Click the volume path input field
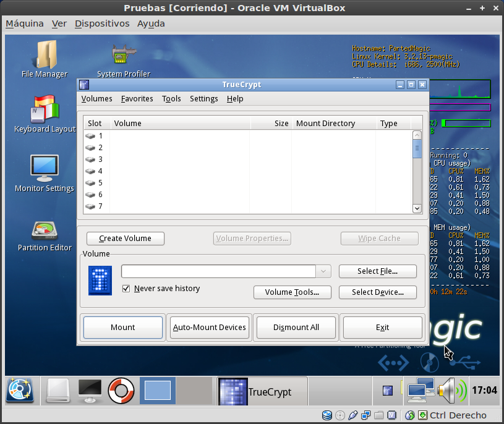This screenshot has width=504, height=424. coord(218,271)
